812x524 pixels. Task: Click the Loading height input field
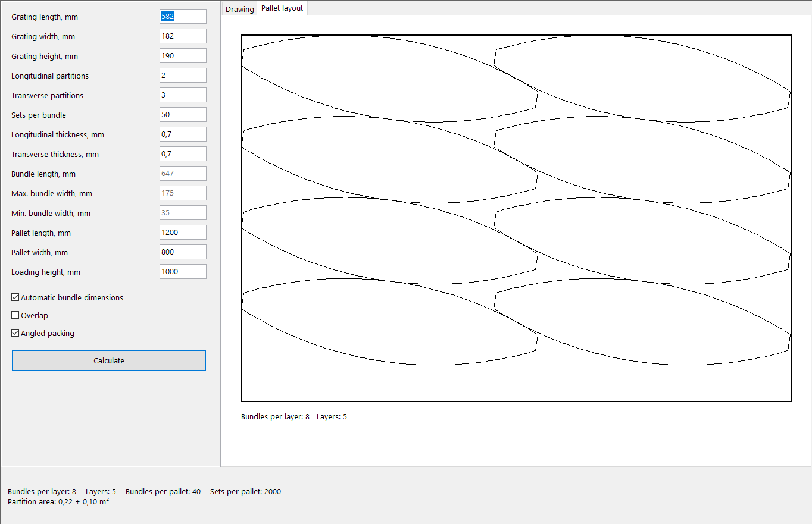(x=183, y=272)
